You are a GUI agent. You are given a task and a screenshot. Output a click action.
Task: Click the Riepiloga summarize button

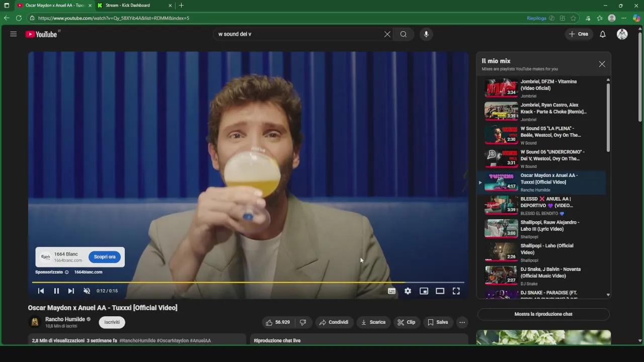click(536, 18)
